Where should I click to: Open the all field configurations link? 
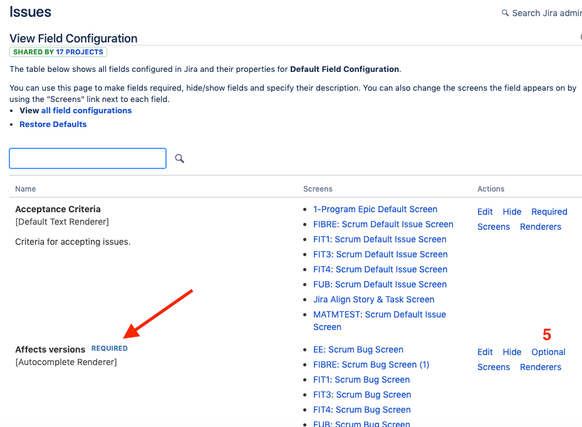coord(86,111)
